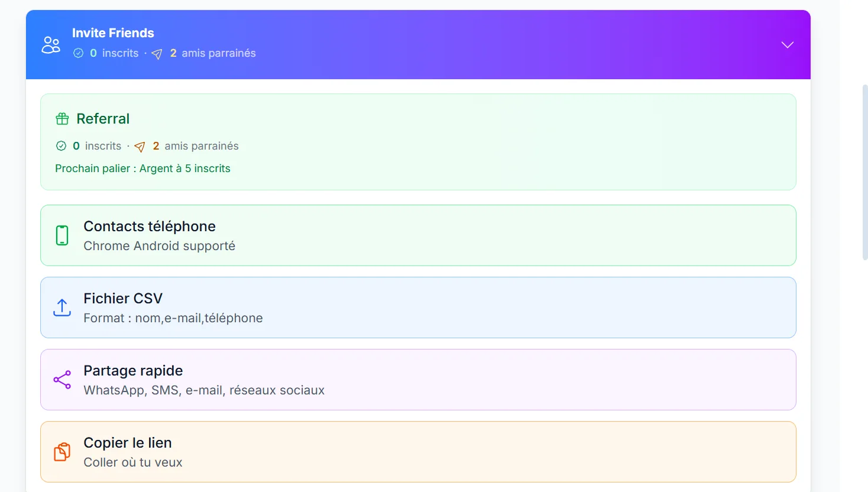Click the green smartphone icon
868x492 pixels.
(x=62, y=235)
